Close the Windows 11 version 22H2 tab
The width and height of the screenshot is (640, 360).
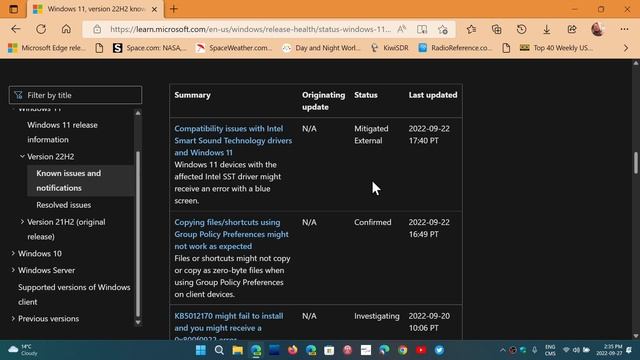coord(154,9)
